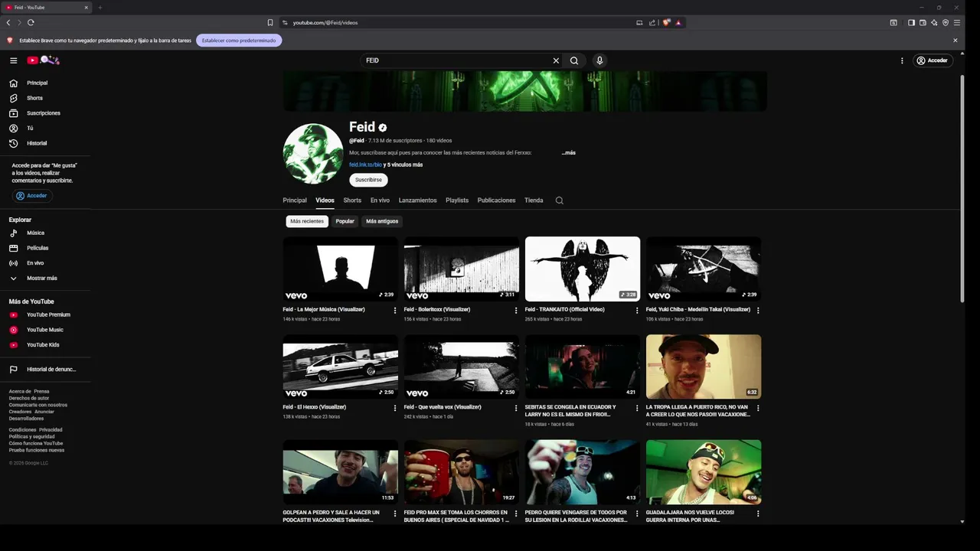Select the Más recientes filter chip
This screenshot has width=980, height=551.
click(307, 221)
